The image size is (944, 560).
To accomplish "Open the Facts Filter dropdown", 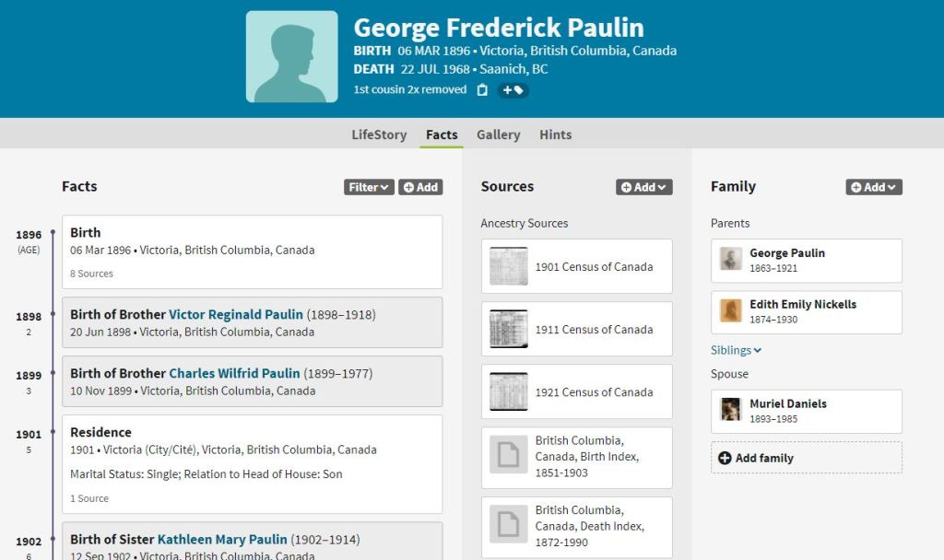I will (369, 187).
